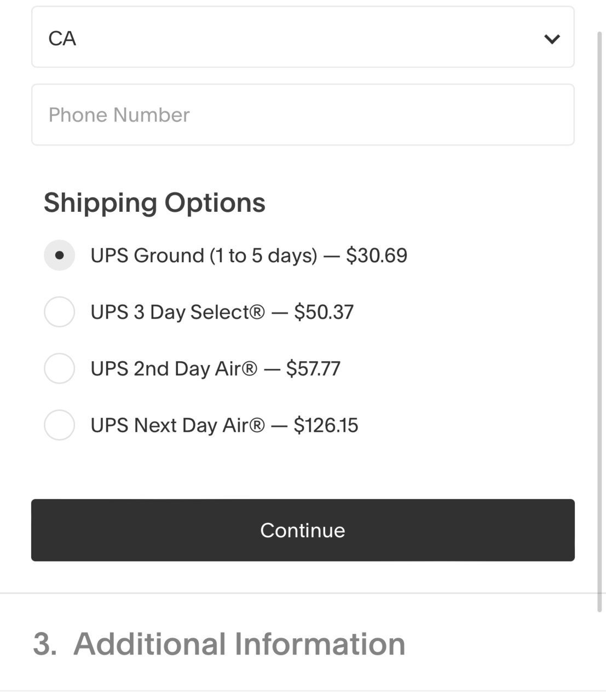Click the Additional Information heading text
Viewport: 606px width, 700px height.
point(240,644)
